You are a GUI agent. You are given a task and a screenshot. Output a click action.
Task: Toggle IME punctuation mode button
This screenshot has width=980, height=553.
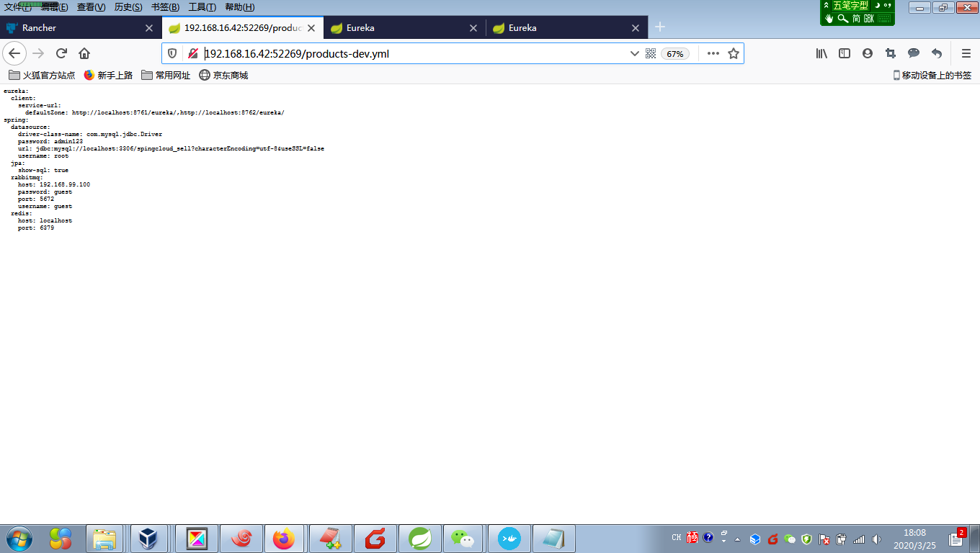888,6
